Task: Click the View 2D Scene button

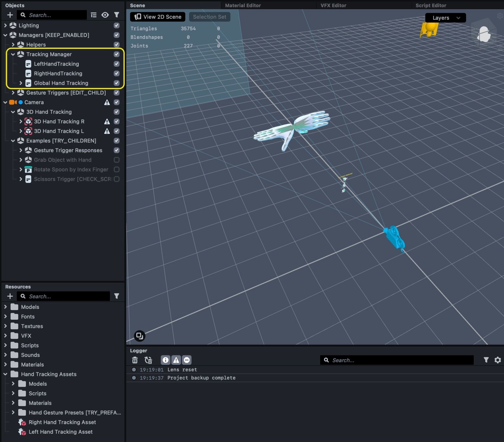Action: click(x=157, y=17)
